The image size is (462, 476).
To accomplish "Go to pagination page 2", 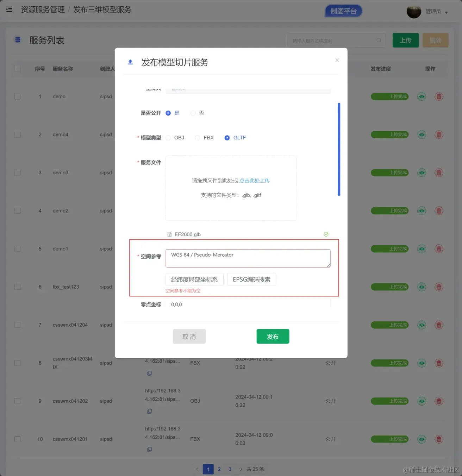I will (x=219, y=469).
